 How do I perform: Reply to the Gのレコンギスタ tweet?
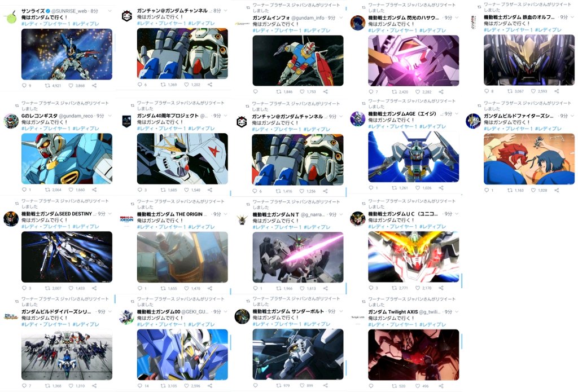coord(24,190)
